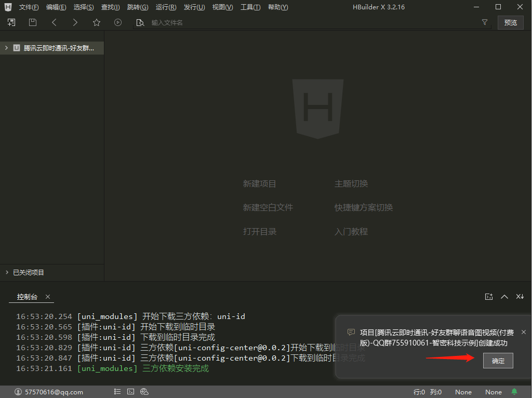Click the 新建项目 link
Image resolution: width=532 pixels, height=398 pixels.
pos(260,183)
